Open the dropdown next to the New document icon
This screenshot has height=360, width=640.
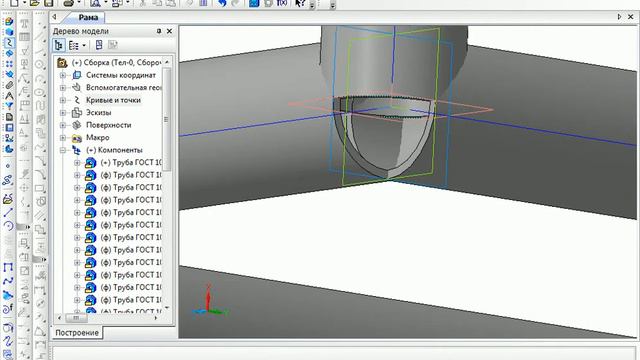(24, 3)
